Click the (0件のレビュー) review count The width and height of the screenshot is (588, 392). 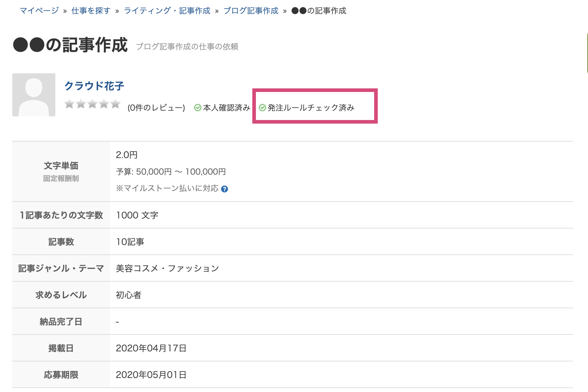156,108
